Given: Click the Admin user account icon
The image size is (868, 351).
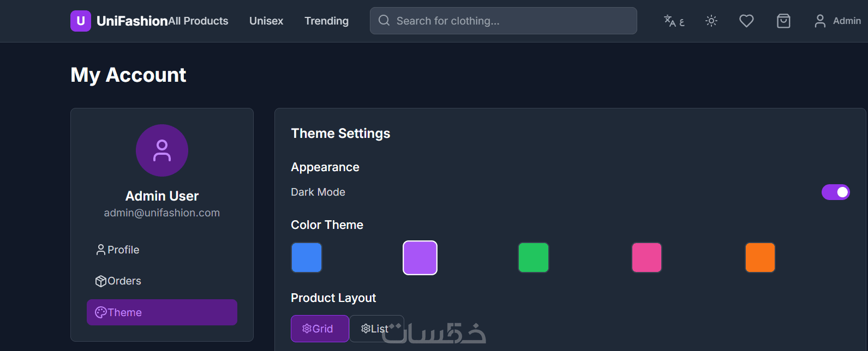Looking at the screenshot, I should (x=819, y=21).
